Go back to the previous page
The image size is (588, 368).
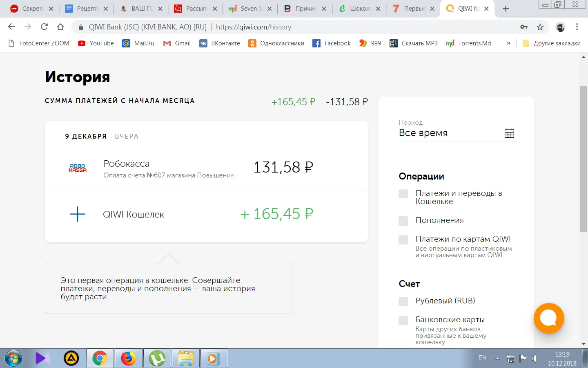(11, 27)
